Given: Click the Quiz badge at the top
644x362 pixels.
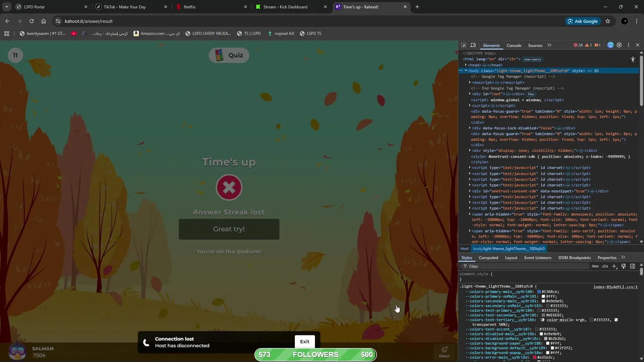Looking at the screenshot, I should tap(229, 55).
